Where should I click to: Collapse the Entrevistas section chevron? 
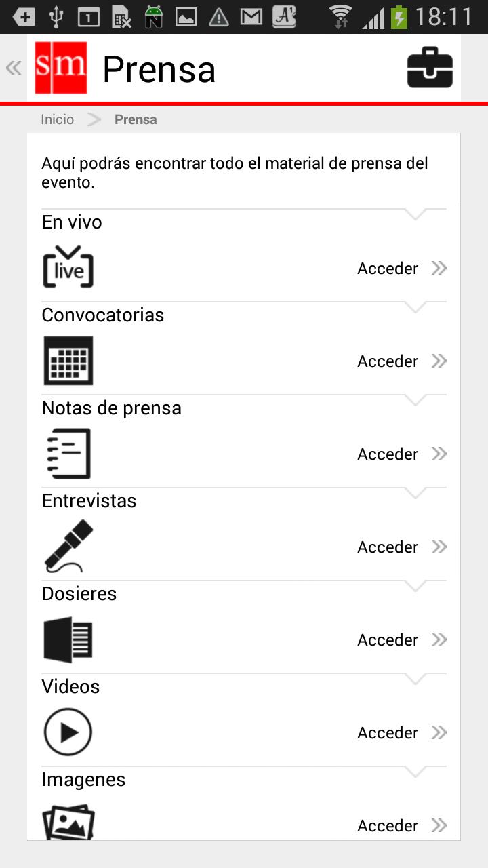[x=415, y=494]
